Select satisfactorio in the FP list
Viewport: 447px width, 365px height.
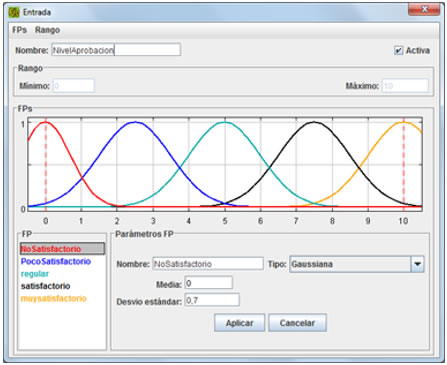(x=45, y=286)
